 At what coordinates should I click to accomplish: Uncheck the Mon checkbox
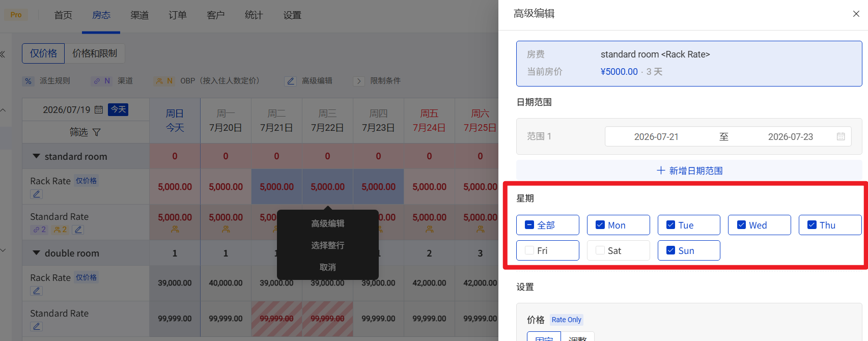(x=600, y=225)
